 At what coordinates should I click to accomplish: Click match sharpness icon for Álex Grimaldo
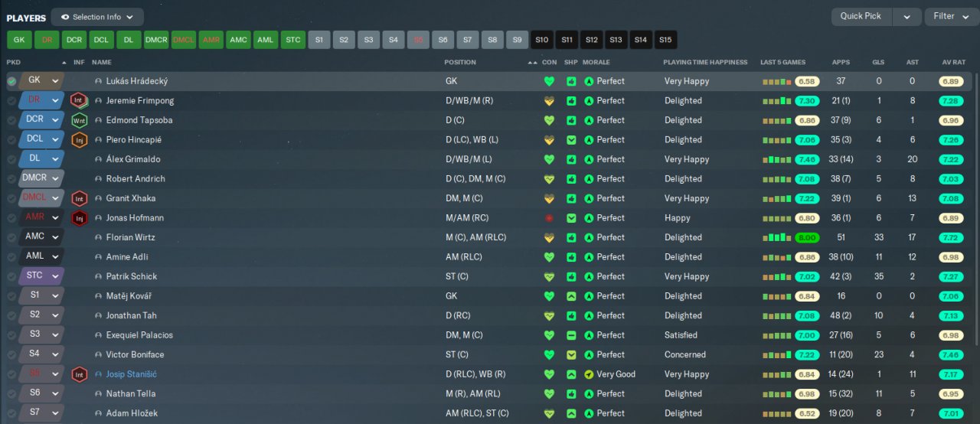(x=571, y=159)
